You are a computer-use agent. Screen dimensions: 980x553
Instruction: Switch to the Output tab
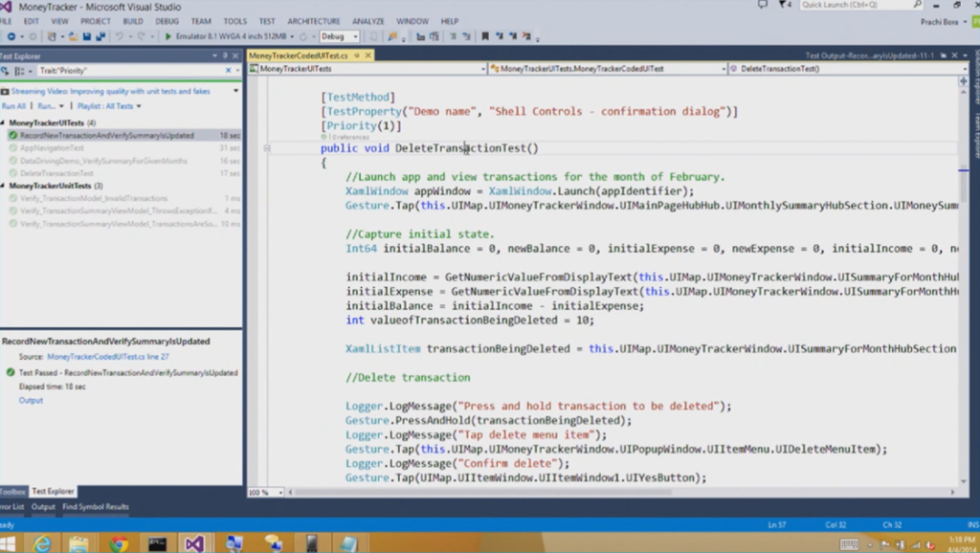(43, 507)
